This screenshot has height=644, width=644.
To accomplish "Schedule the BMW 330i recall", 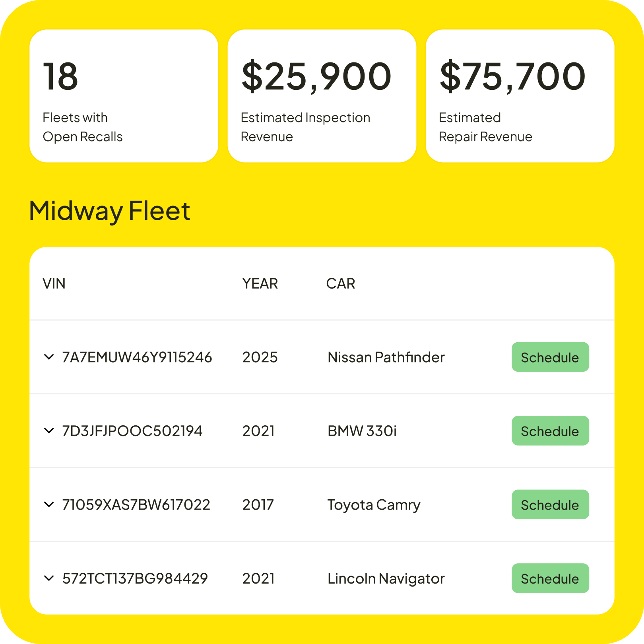I will tap(550, 431).
